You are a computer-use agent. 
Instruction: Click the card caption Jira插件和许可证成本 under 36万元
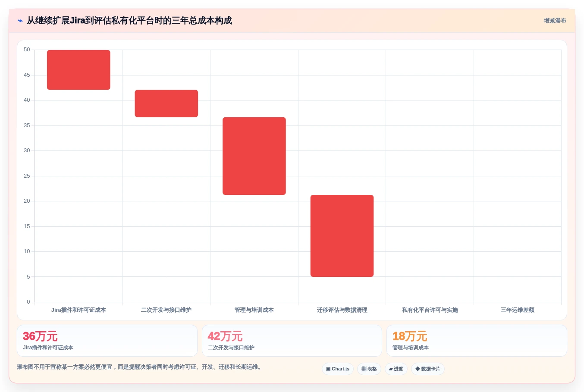click(x=48, y=348)
